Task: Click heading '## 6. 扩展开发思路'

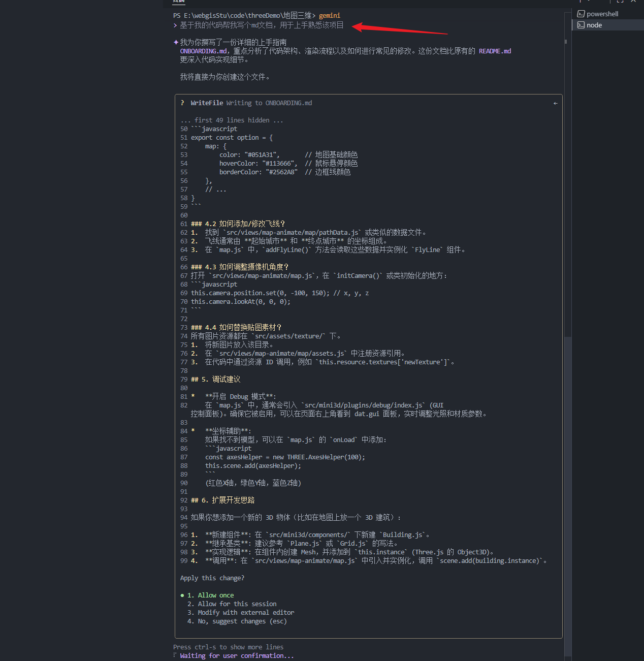Action: tap(222, 500)
